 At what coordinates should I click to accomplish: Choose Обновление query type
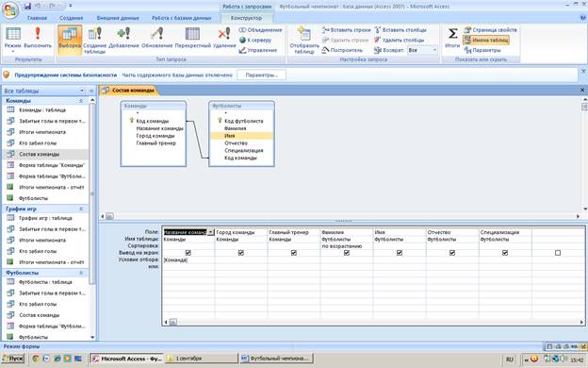click(x=156, y=38)
